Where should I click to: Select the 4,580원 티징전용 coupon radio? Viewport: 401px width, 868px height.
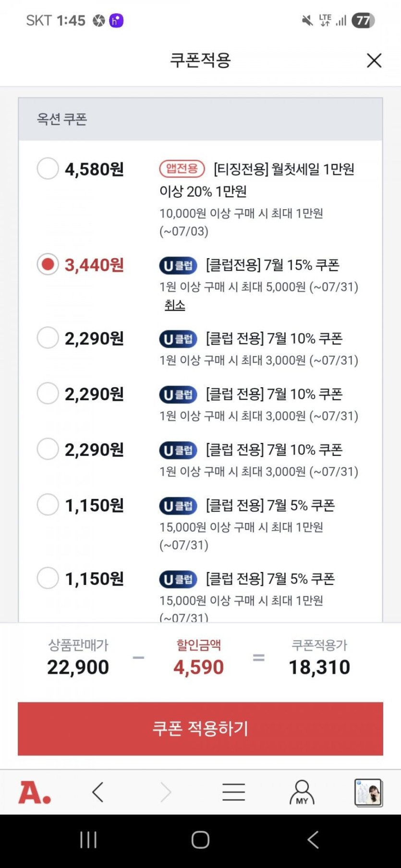coord(48,169)
